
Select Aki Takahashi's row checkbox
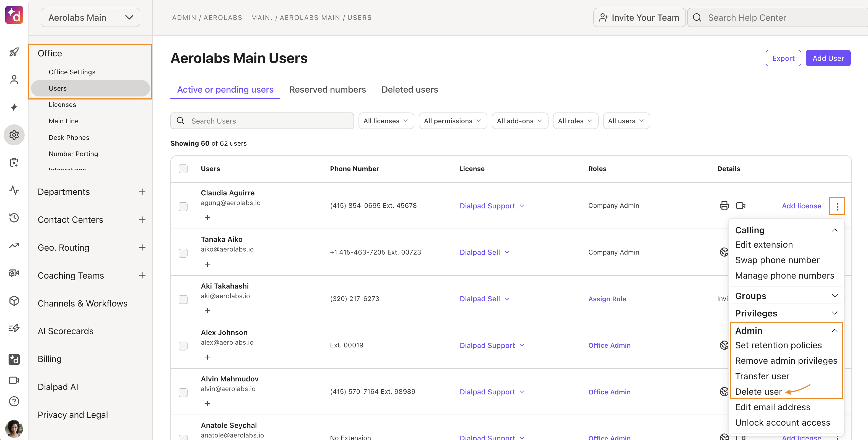[x=183, y=299]
